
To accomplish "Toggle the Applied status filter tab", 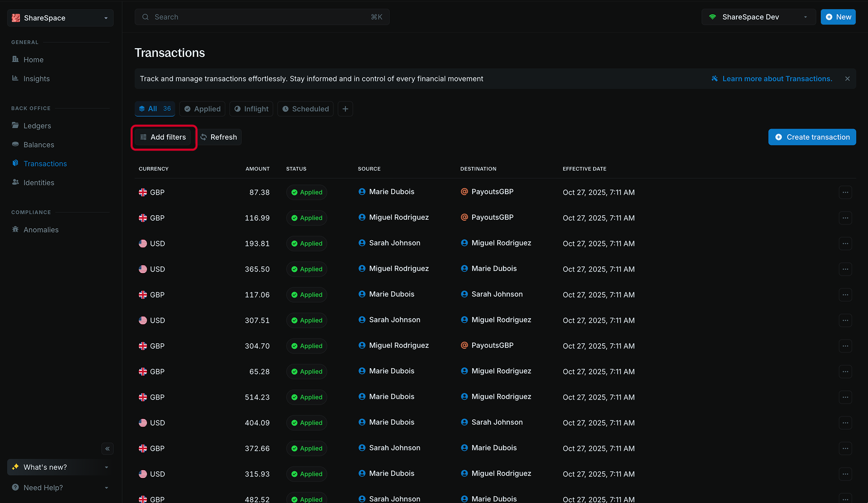I will [x=202, y=109].
